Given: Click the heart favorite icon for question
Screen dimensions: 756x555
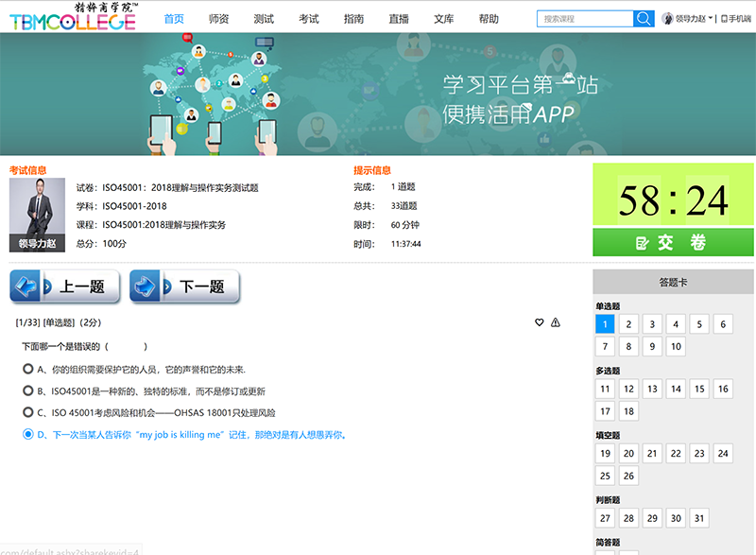Looking at the screenshot, I should coord(540,322).
